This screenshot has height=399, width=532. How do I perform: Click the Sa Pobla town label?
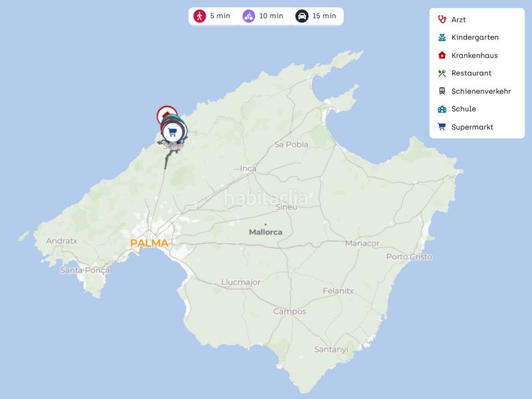[291, 144]
